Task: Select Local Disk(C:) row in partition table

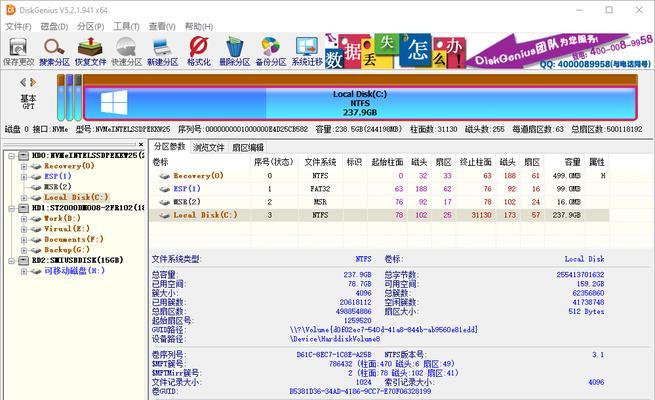Action: pyautogui.click(x=379, y=215)
